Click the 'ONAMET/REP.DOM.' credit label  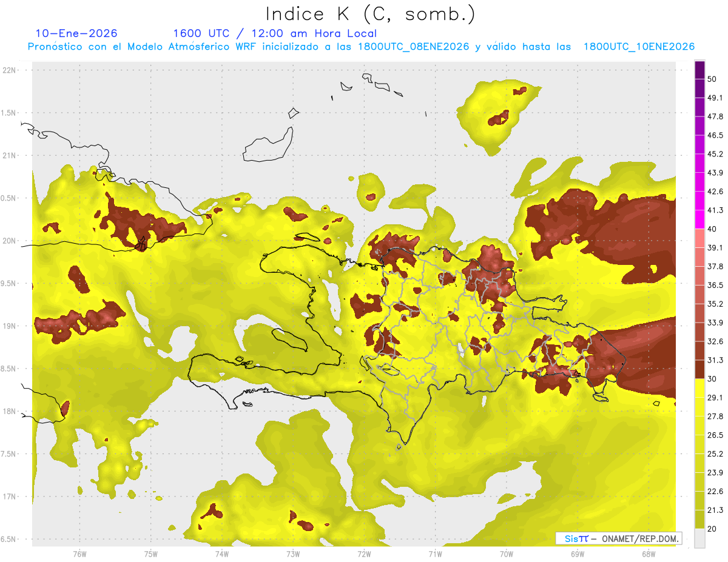pyautogui.click(x=639, y=538)
